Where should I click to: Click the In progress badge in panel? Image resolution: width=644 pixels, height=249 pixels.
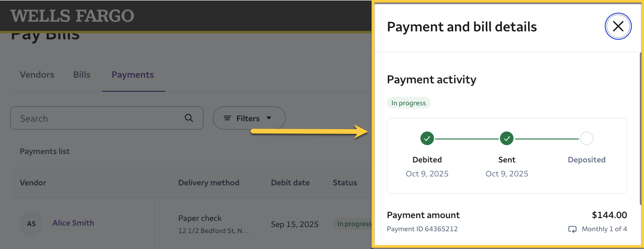pyautogui.click(x=409, y=103)
